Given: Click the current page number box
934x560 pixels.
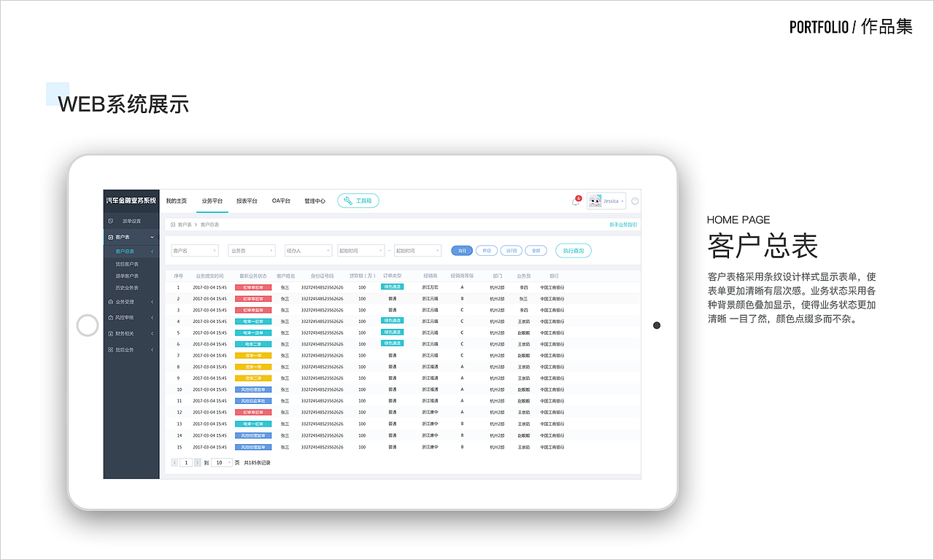Looking at the screenshot, I should pos(186,462).
